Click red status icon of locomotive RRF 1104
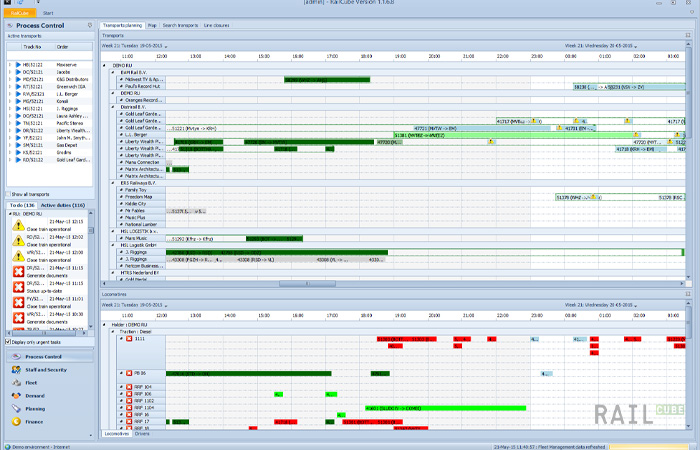Screen dimensions: 700x450 [x=129, y=408]
